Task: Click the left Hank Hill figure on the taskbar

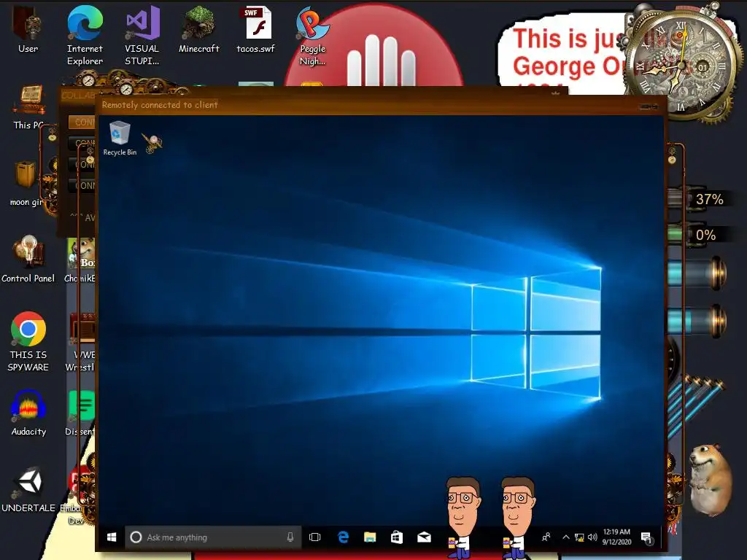Action: click(x=462, y=517)
